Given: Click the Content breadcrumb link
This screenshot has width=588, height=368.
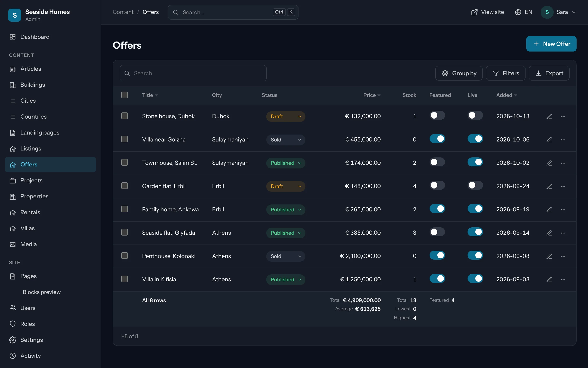Looking at the screenshot, I should click(123, 12).
